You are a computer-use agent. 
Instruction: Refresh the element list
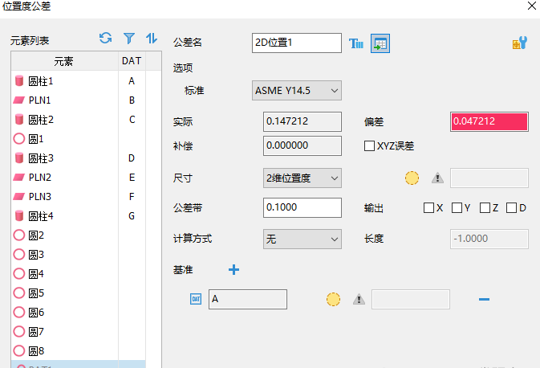click(x=105, y=38)
